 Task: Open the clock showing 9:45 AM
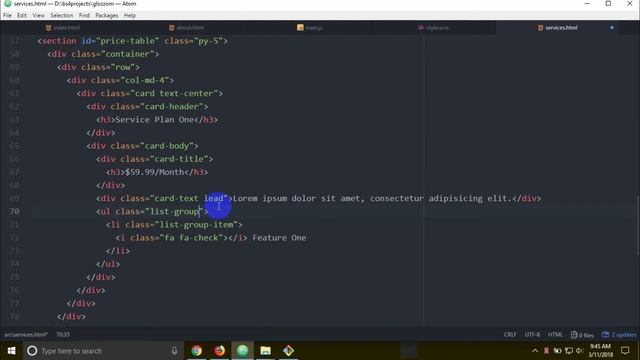pyautogui.click(x=600, y=351)
